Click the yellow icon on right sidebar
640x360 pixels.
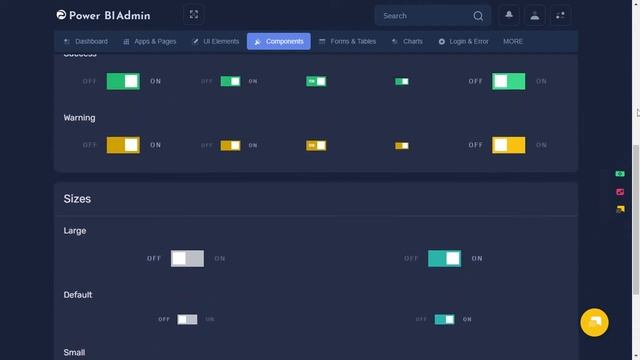coord(620,209)
